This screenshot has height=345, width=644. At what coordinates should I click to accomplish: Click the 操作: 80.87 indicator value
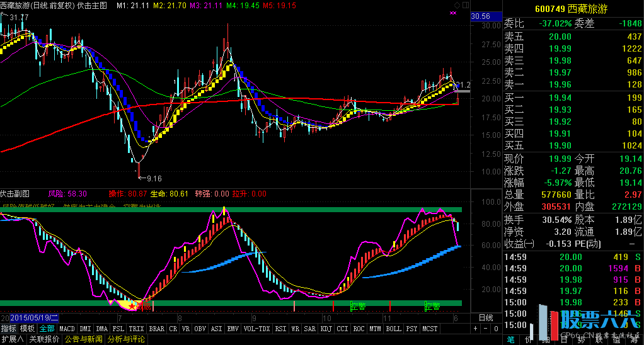point(128,194)
